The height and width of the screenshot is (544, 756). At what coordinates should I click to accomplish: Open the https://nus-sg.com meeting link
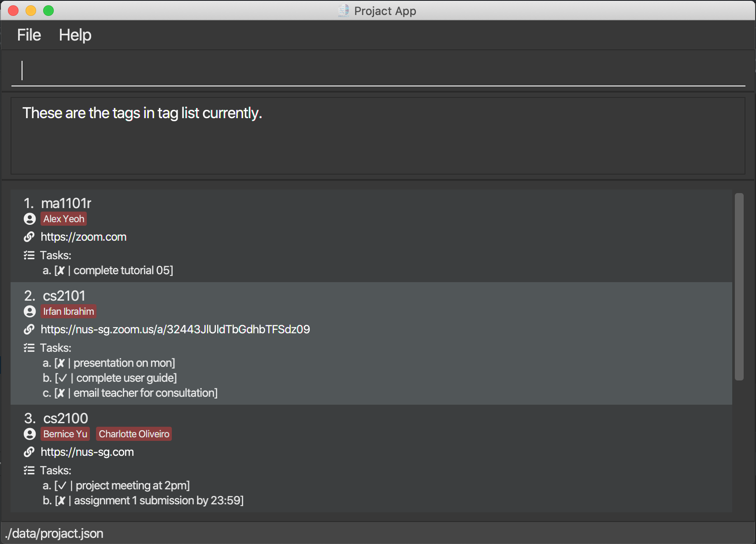coord(87,452)
